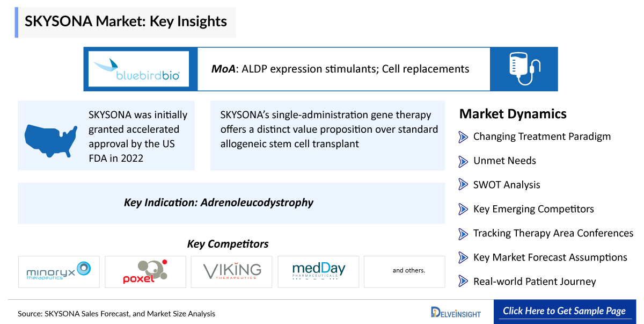Screen dimensions: 644x324
Task: Click the medDay Pharmaceuticals logo
Action: [318, 272]
